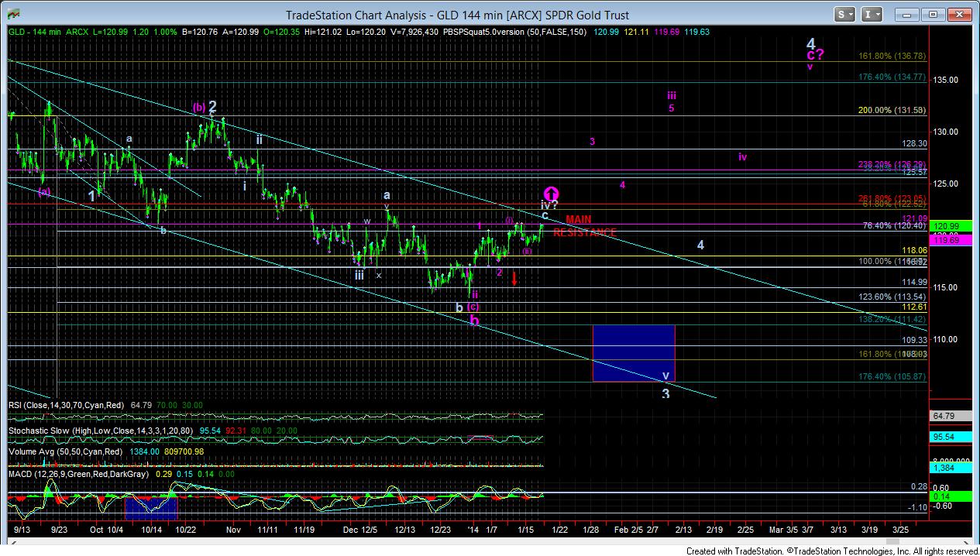Click the 176.40% (134.77) Fibonacci label
Image resolution: width=980 pixels, height=556 pixels.
892,77
